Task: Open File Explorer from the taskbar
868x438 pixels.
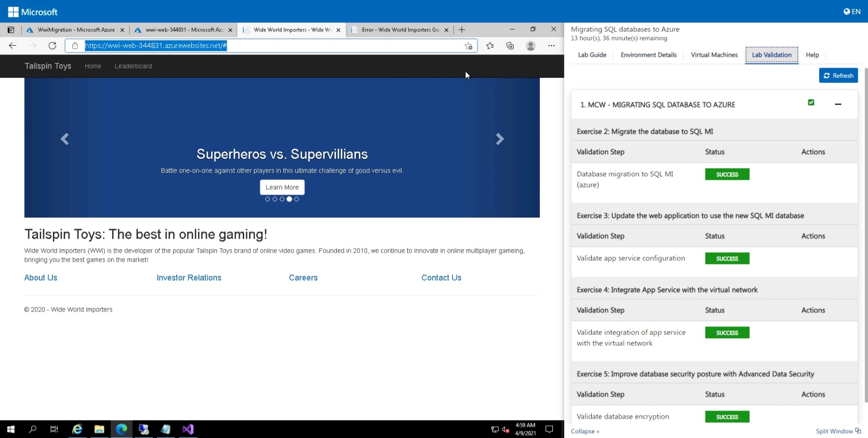Action: pos(99,429)
